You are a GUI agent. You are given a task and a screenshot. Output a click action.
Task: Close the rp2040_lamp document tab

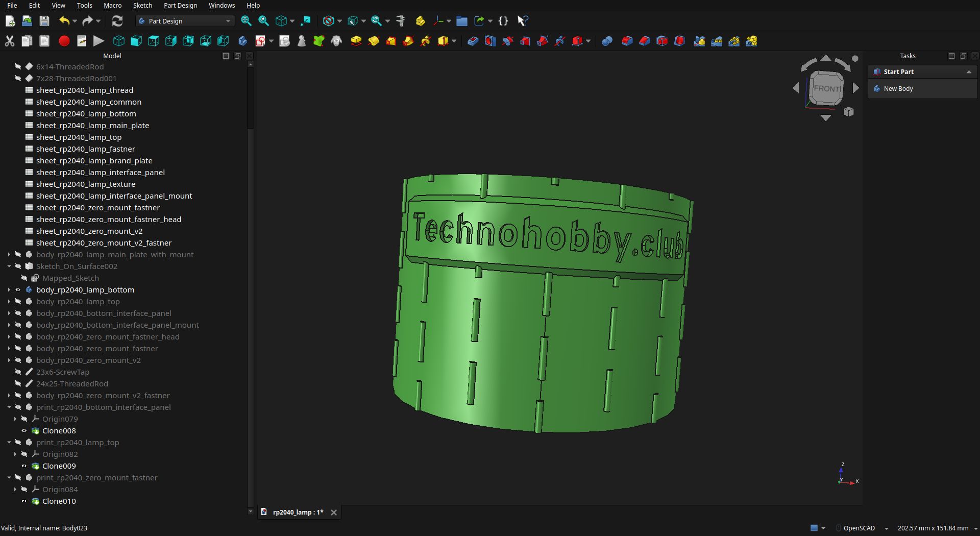click(x=334, y=513)
